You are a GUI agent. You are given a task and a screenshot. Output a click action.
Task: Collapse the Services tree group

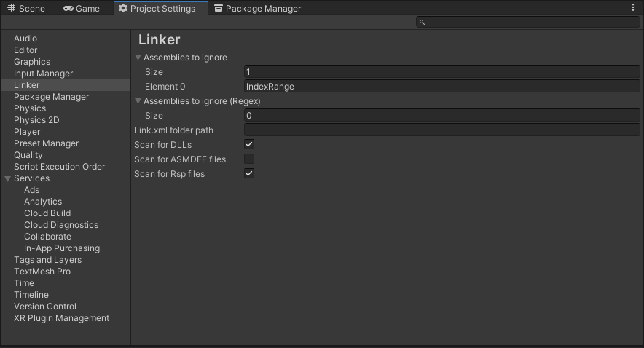pos(8,178)
